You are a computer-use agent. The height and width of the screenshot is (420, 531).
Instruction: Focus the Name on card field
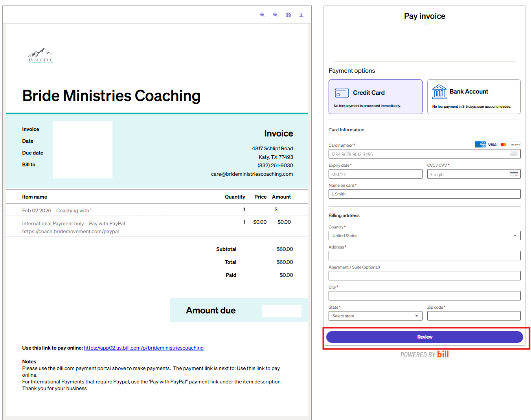click(424, 194)
